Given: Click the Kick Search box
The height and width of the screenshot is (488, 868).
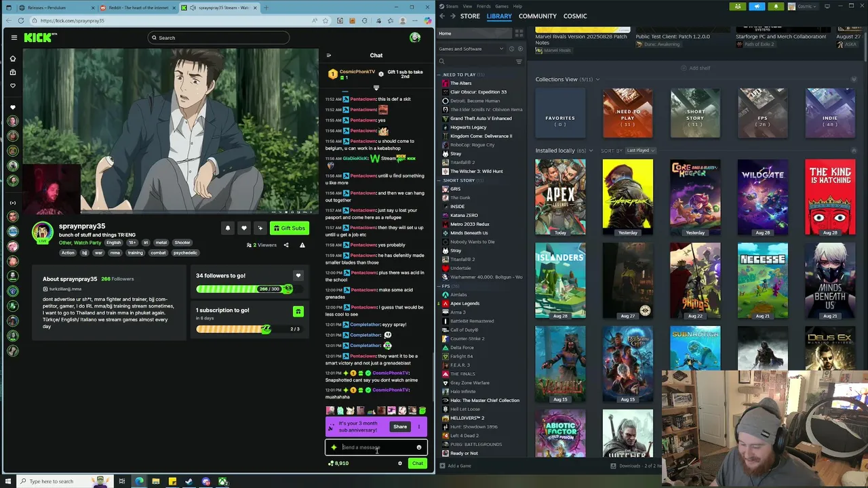Looking at the screenshot, I should click(218, 38).
